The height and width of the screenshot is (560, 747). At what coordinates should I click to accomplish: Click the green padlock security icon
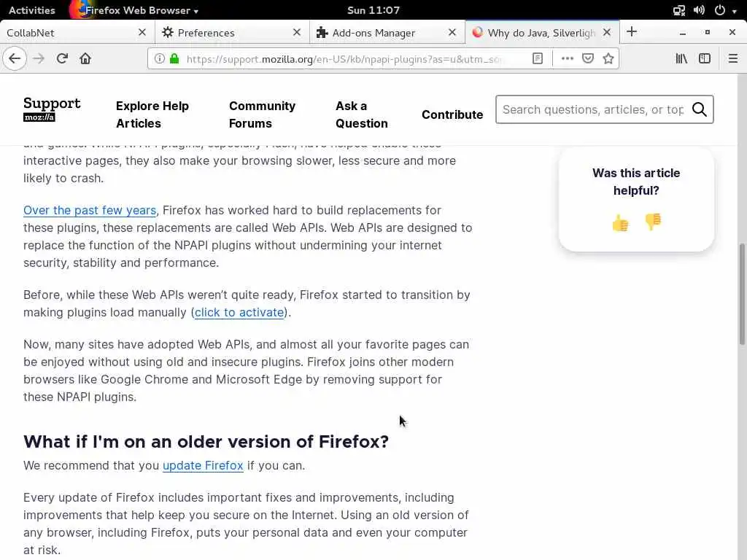click(174, 58)
